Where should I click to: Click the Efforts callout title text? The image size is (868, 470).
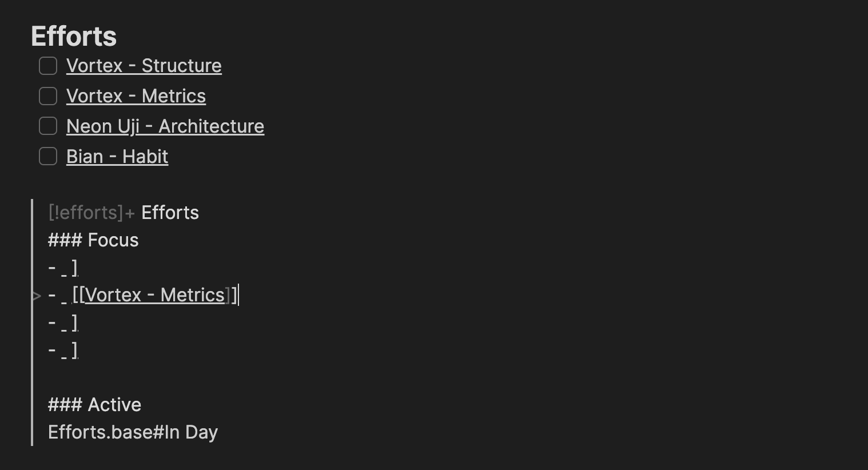click(x=170, y=213)
